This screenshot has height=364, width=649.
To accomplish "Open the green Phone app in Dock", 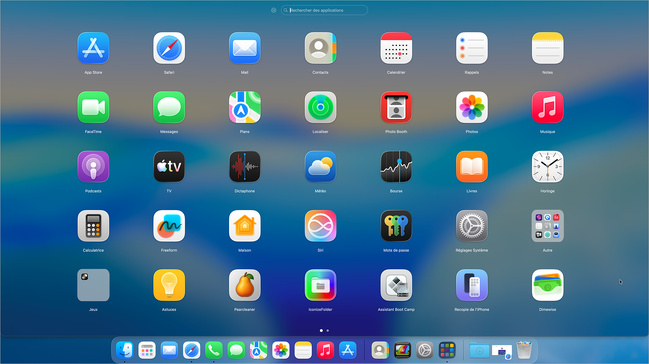I will coord(214,350).
